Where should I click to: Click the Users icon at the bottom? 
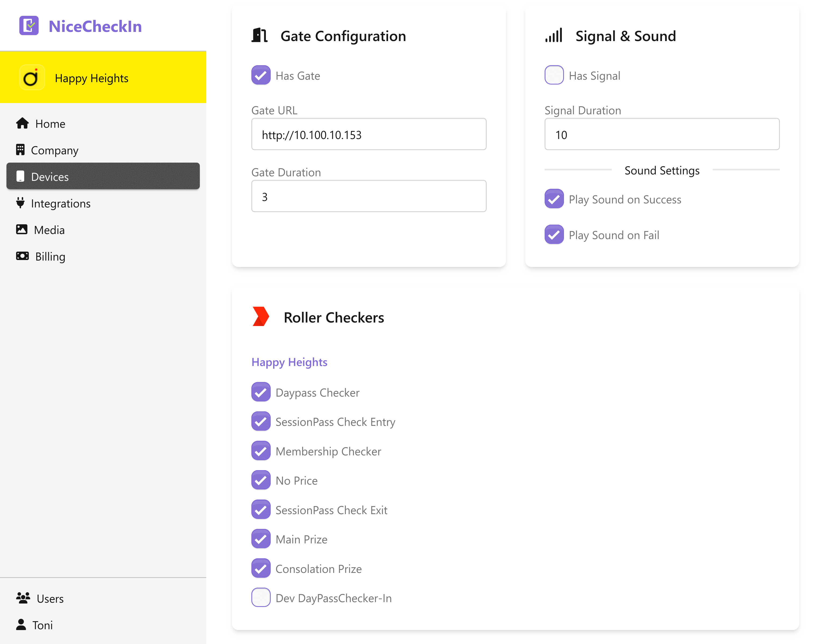pos(23,598)
